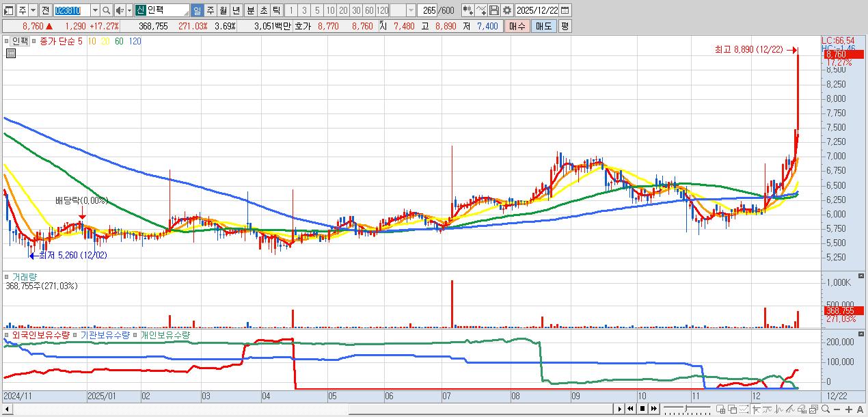Click the play button in chart replay controls
Image resolution: width=868 pixels, height=417 pixels.
(620, 409)
